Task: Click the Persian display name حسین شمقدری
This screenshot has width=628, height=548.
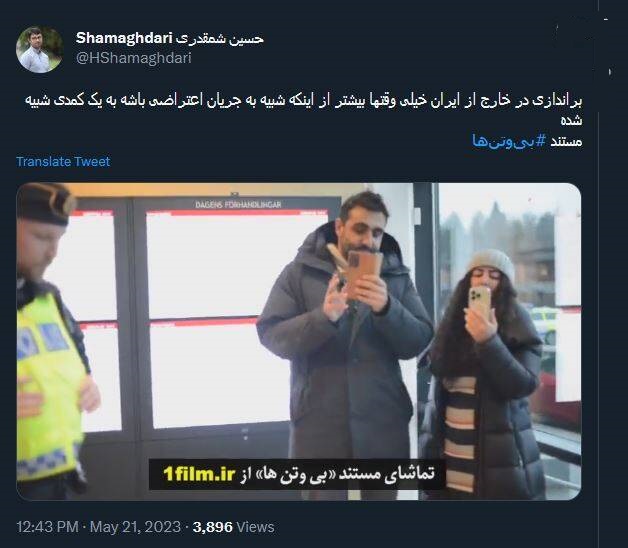Action: tap(219, 38)
